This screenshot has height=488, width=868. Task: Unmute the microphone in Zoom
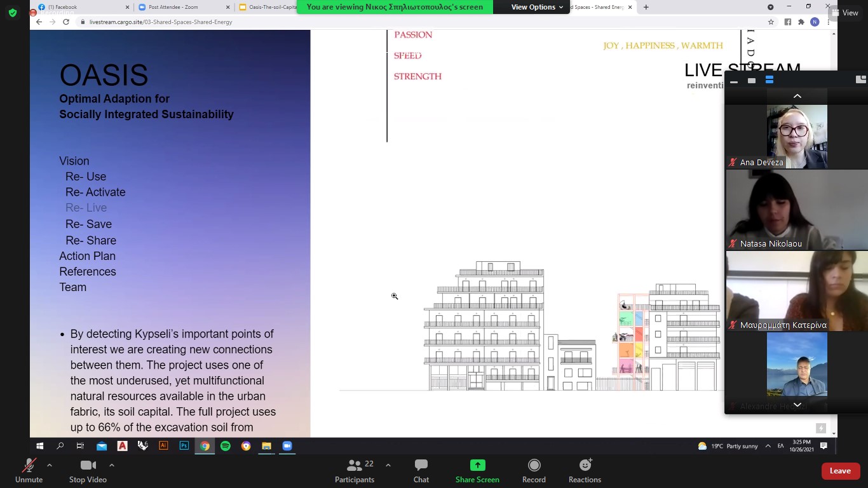click(x=29, y=471)
